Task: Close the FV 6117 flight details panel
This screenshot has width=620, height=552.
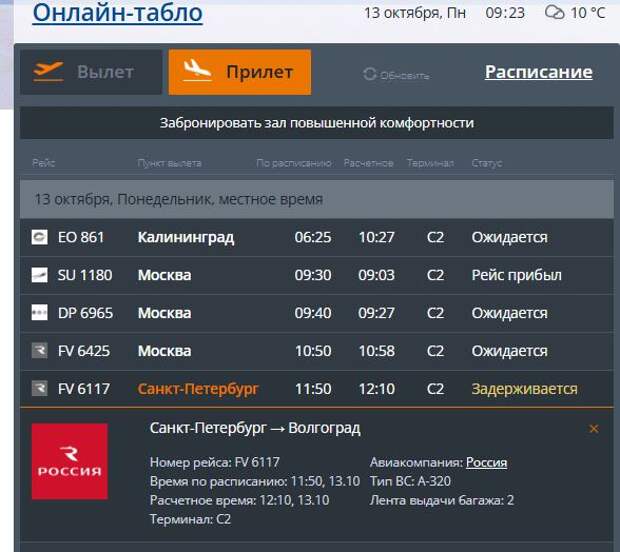Action: [x=594, y=429]
